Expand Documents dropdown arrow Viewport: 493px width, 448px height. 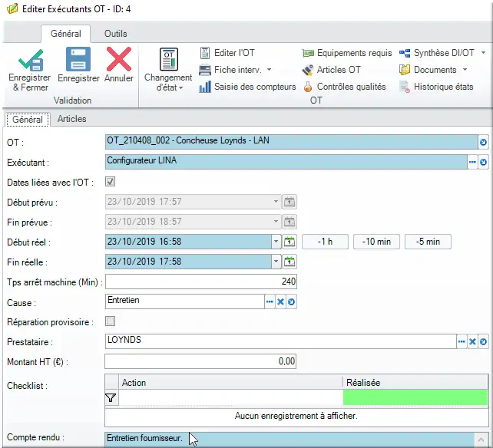coord(465,70)
